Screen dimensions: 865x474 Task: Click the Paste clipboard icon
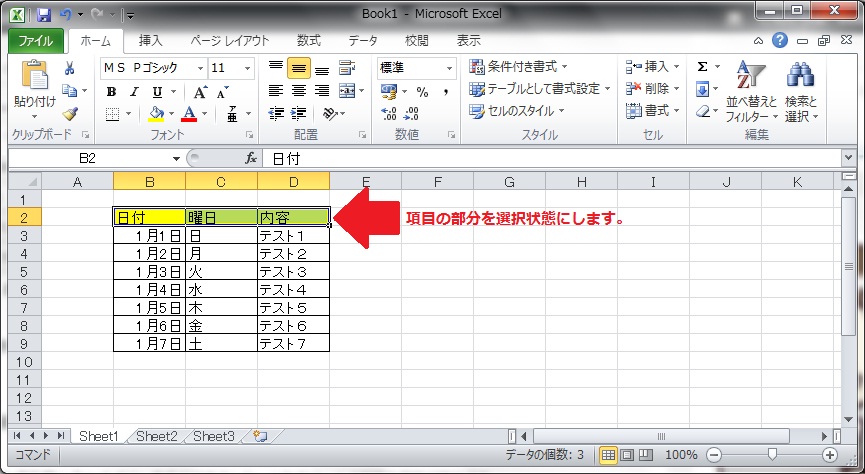pos(34,75)
